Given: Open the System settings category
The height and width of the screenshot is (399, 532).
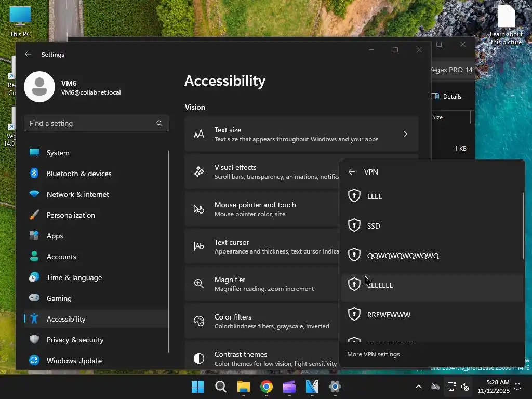Looking at the screenshot, I should click(x=96, y=153).
